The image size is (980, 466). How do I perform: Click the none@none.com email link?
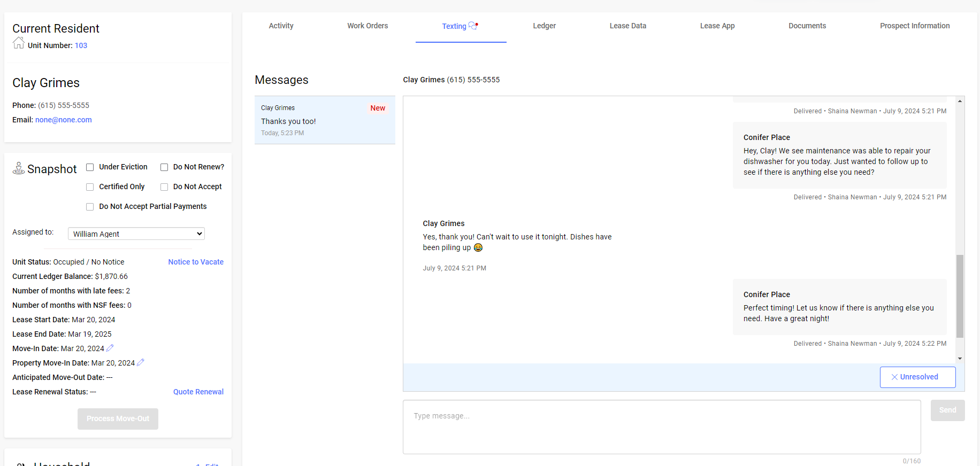click(64, 120)
